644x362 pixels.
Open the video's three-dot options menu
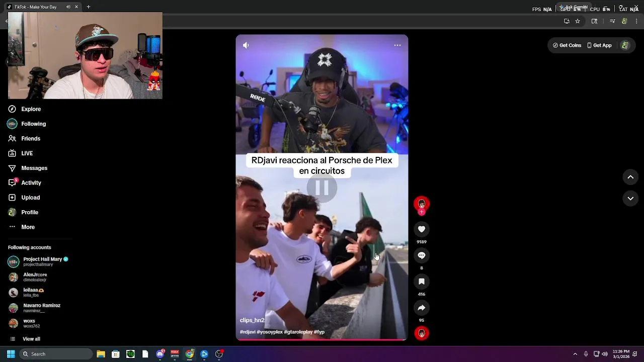tap(397, 45)
